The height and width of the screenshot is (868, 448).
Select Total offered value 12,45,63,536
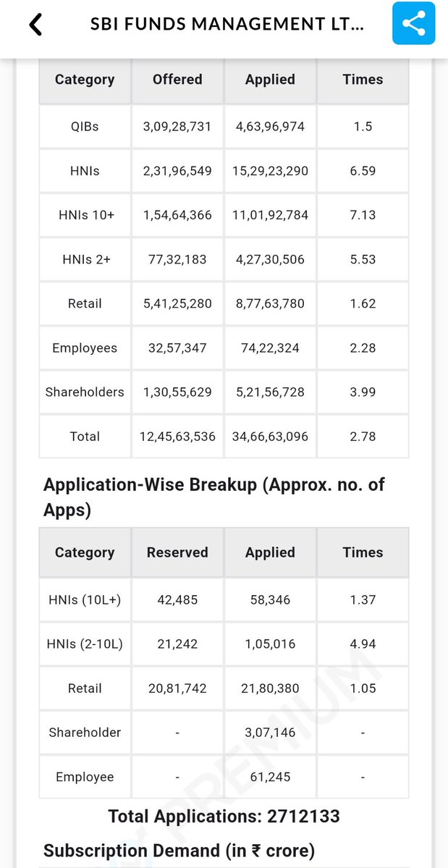[x=177, y=437]
